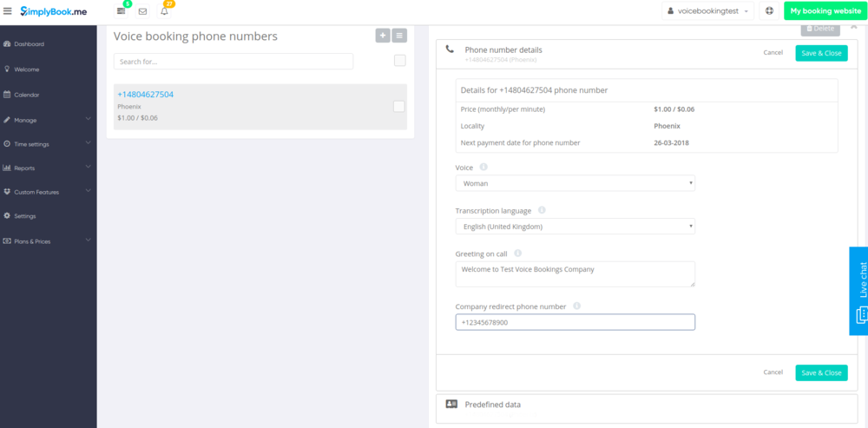Go to Calendar in the sidebar
868x428 pixels.
coord(27,95)
